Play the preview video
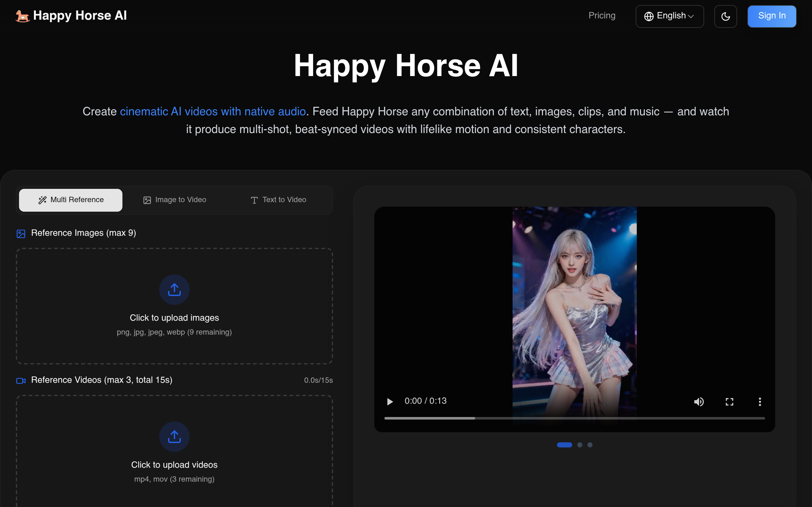Screen dimensions: 812x507 pos(390,401)
